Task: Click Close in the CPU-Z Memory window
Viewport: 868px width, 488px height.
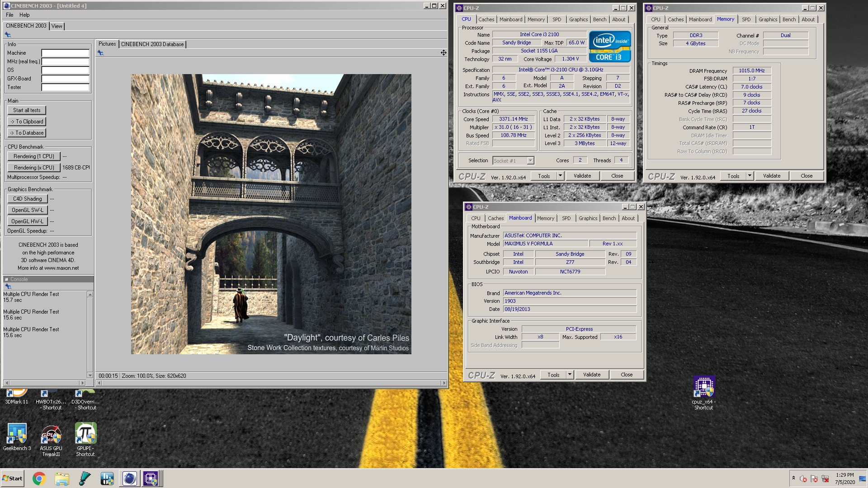Action: 807,176
